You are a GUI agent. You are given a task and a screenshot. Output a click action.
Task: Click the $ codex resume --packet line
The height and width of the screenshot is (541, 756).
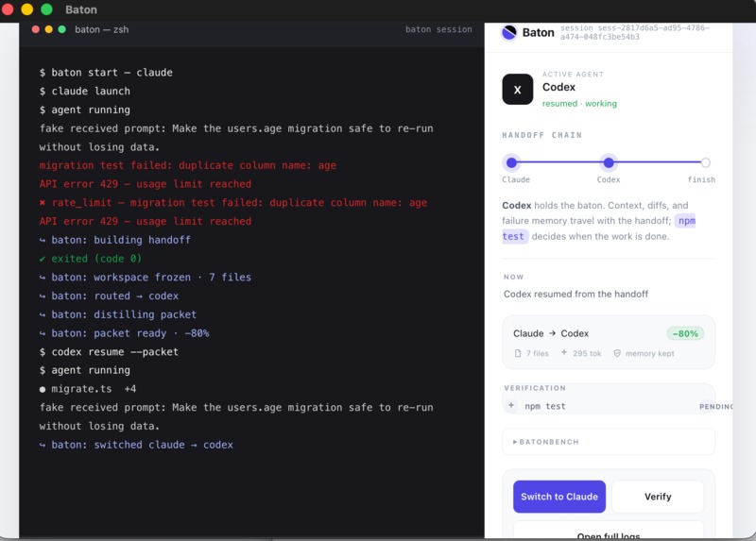[109, 351]
